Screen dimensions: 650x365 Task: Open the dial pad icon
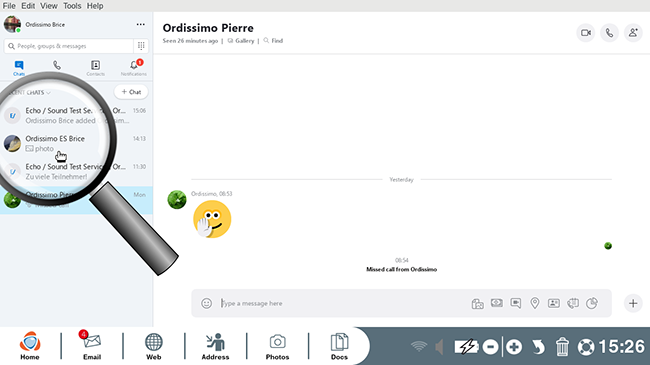(x=141, y=46)
